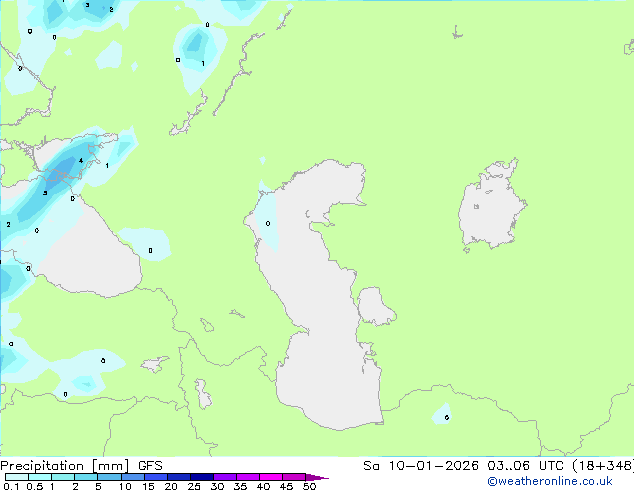The width and height of the screenshot is (634, 490).
Task: Select the 40–45 mm magenta swatch
Action: pos(271,477)
